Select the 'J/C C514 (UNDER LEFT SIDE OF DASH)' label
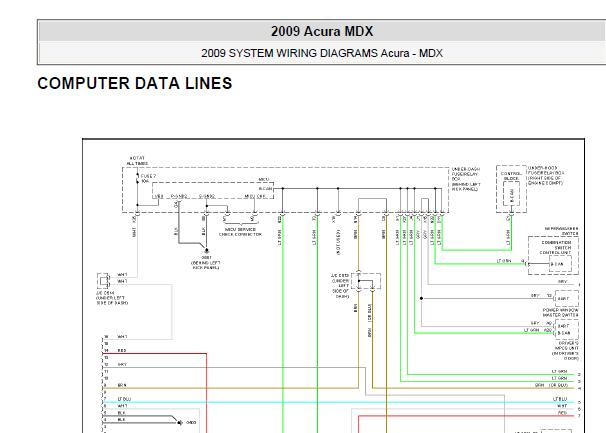The height and width of the screenshot is (433, 606). [112, 298]
